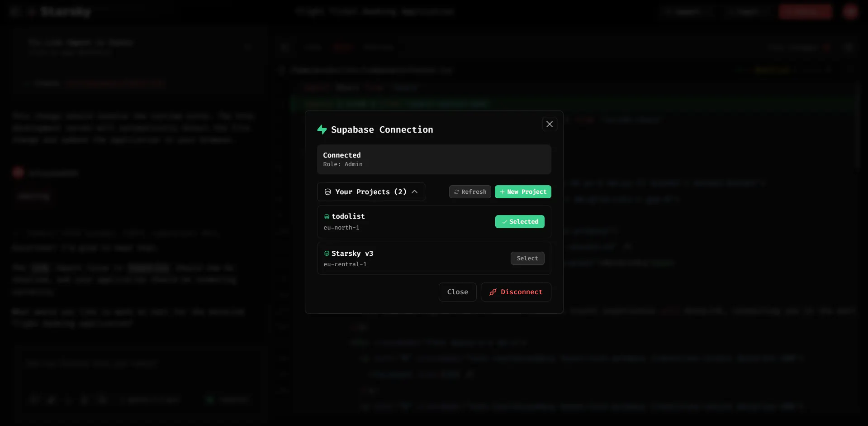
Task: Click the eu-central-1 region label
Action: (345, 264)
